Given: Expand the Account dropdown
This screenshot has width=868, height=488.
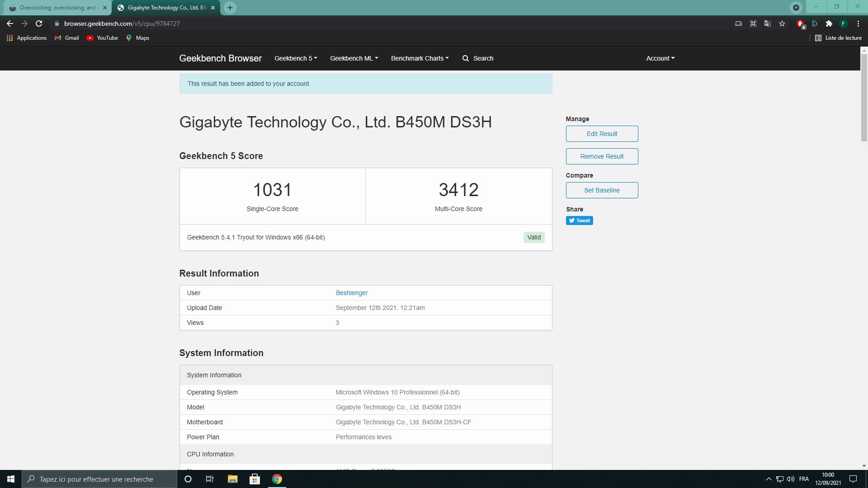Looking at the screenshot, I should click(x=660, y=58).
